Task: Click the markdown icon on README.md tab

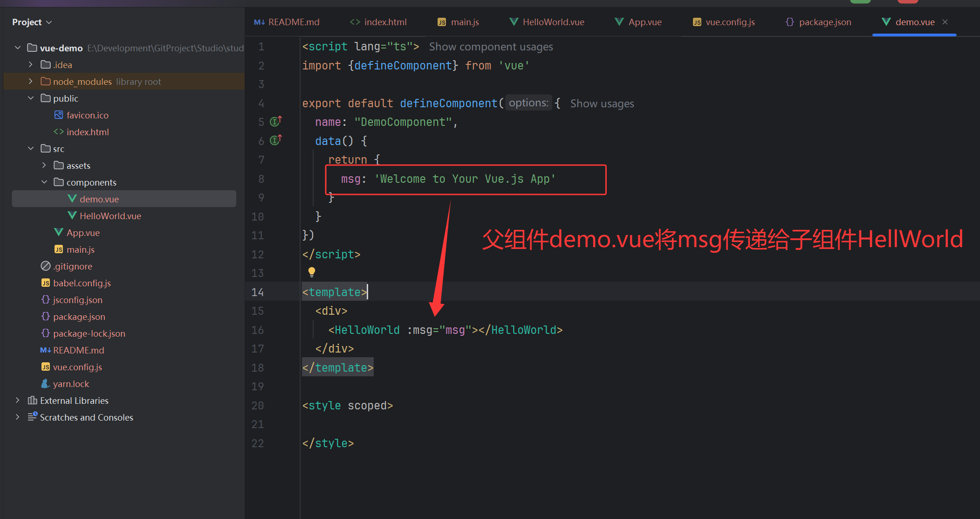Action: (x=260, y=22)
